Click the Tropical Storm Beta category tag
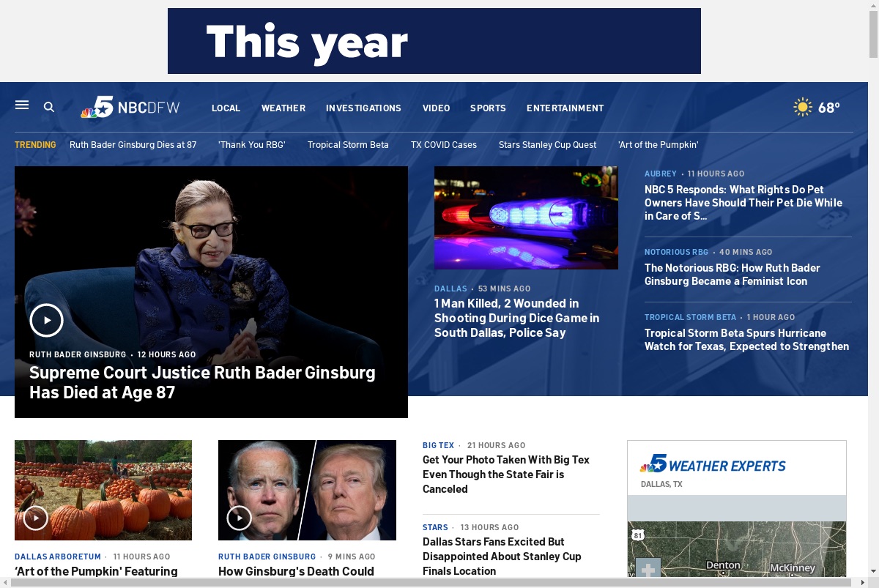Screen dimensions: 879x588 [691, 317]
